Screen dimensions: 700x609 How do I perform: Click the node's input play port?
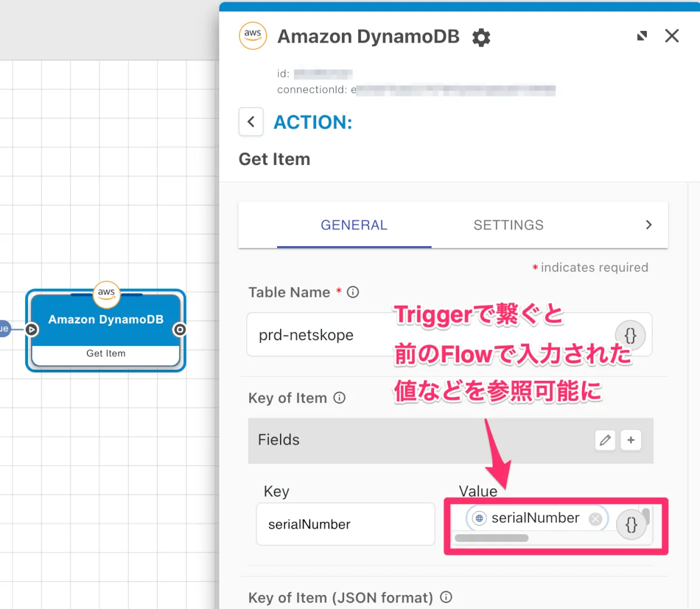pos(32,330)
